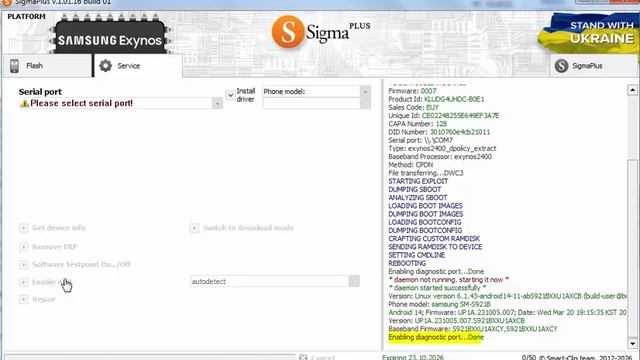Click 'DUMPING SBOOT' log line

(x=415, y=189)
